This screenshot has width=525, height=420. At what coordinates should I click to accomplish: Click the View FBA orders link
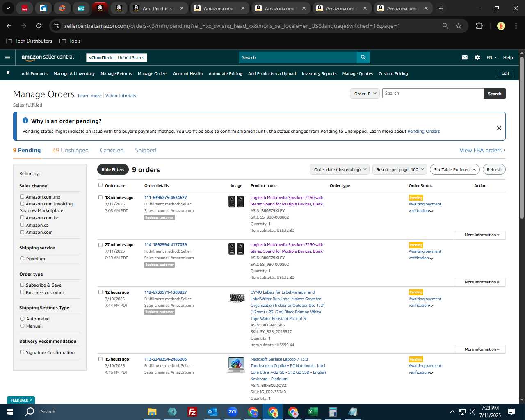click(482, 150)
